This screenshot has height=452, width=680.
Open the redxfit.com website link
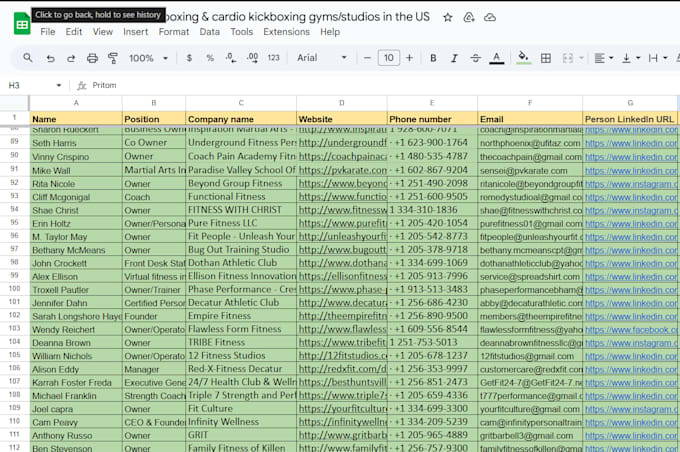coord(343,369)
